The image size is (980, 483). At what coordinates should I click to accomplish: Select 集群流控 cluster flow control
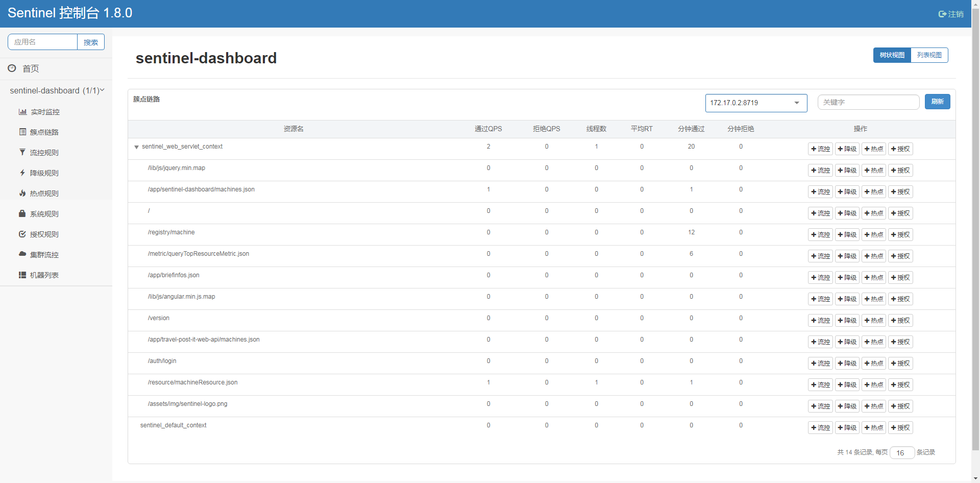pyautogui.click(x=45, y=254)
